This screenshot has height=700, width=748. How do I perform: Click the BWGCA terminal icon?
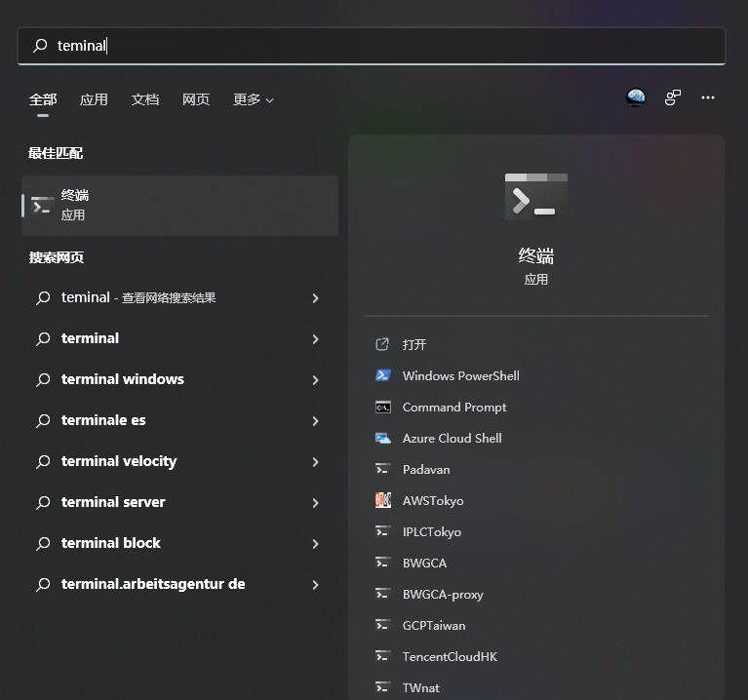[383, 563]
